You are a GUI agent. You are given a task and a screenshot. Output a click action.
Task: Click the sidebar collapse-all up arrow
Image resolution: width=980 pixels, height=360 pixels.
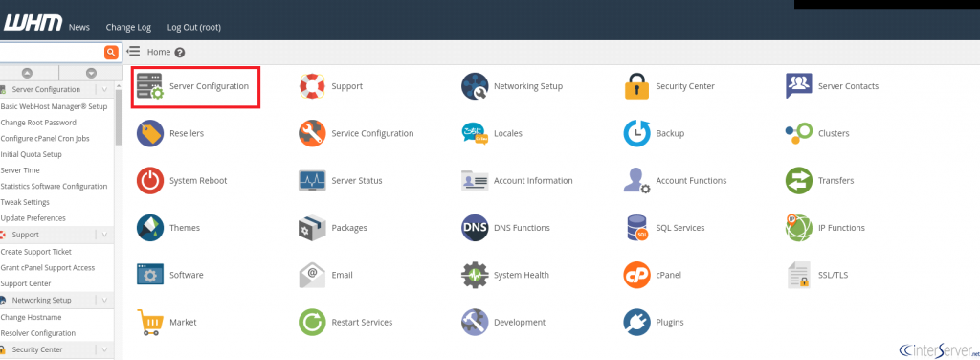click(x=28, y=73)
